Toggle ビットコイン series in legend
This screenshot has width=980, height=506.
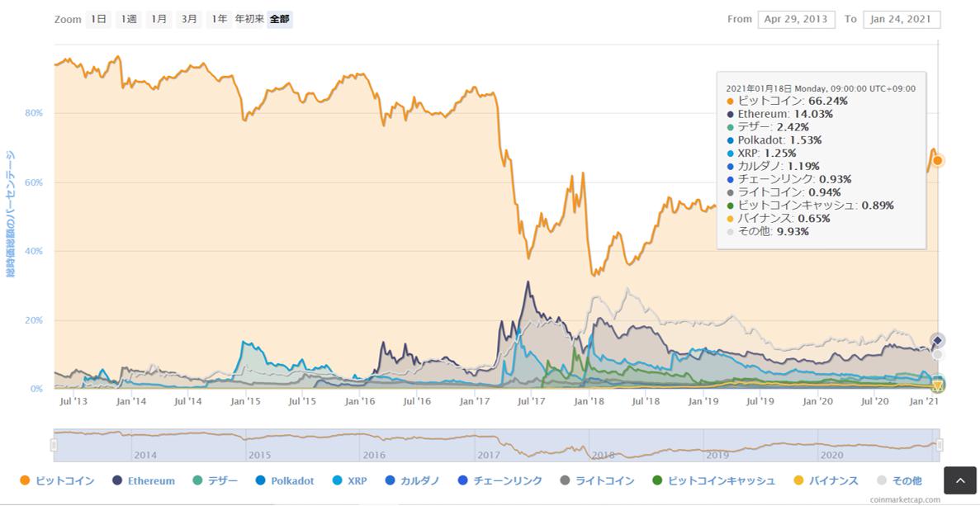point(58,480)
